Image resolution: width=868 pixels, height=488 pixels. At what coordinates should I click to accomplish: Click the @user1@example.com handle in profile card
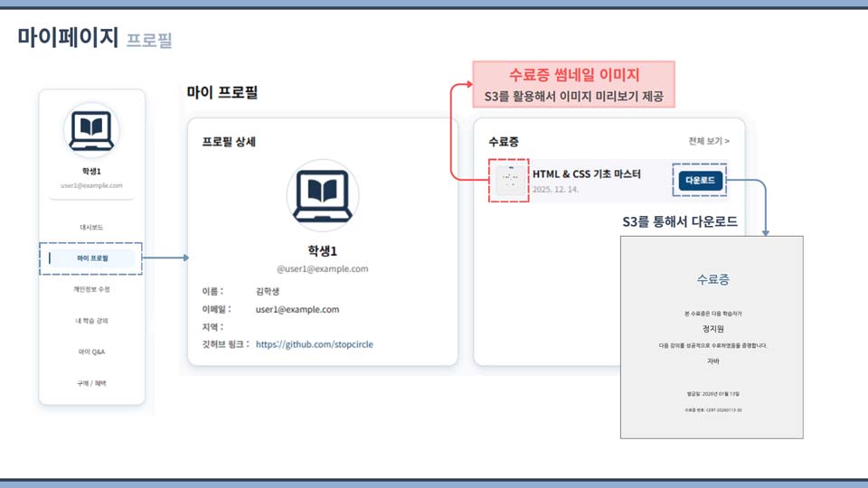(323, 268)
